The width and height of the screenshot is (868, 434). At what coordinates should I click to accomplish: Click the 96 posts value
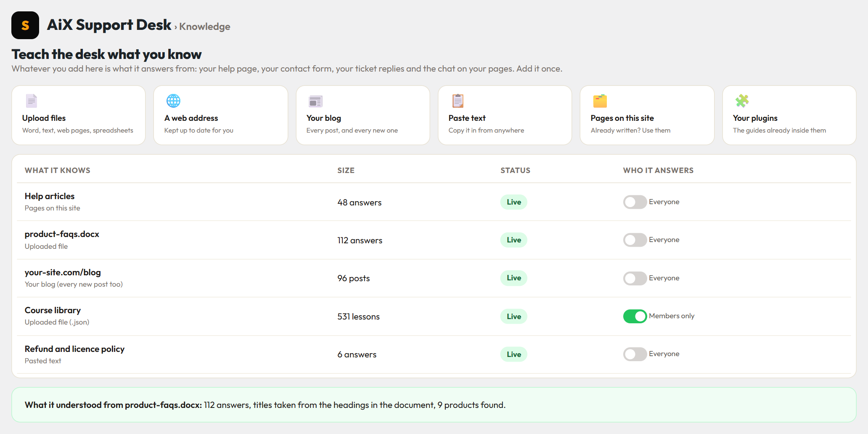click(x=353, y=278)
